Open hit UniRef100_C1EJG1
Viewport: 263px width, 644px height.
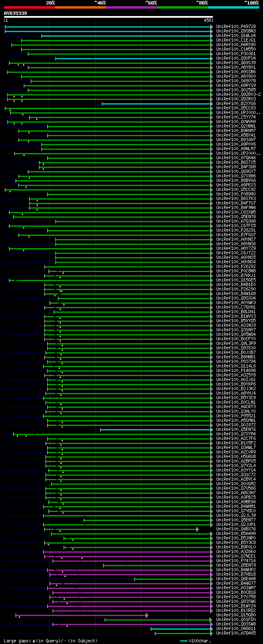(236, 40)
